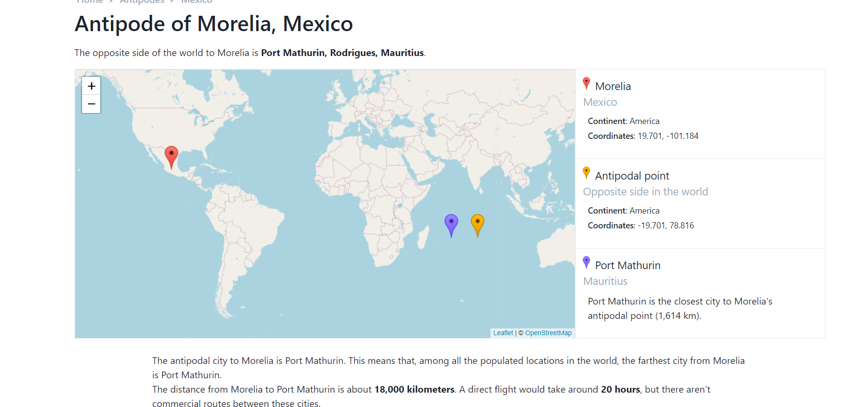
Task: Go to Home breadcrumb
Action: [90, 1]
